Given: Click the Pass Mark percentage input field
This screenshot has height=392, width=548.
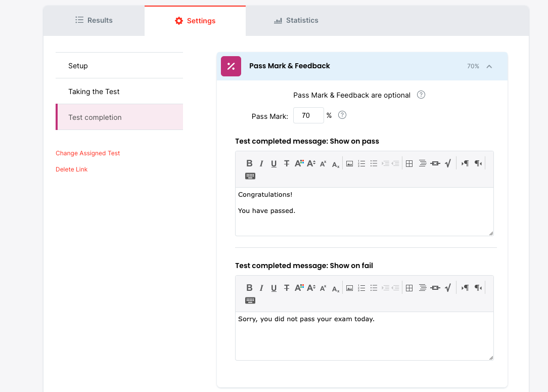Looking at the screenshot, I should tap(308, 115).
